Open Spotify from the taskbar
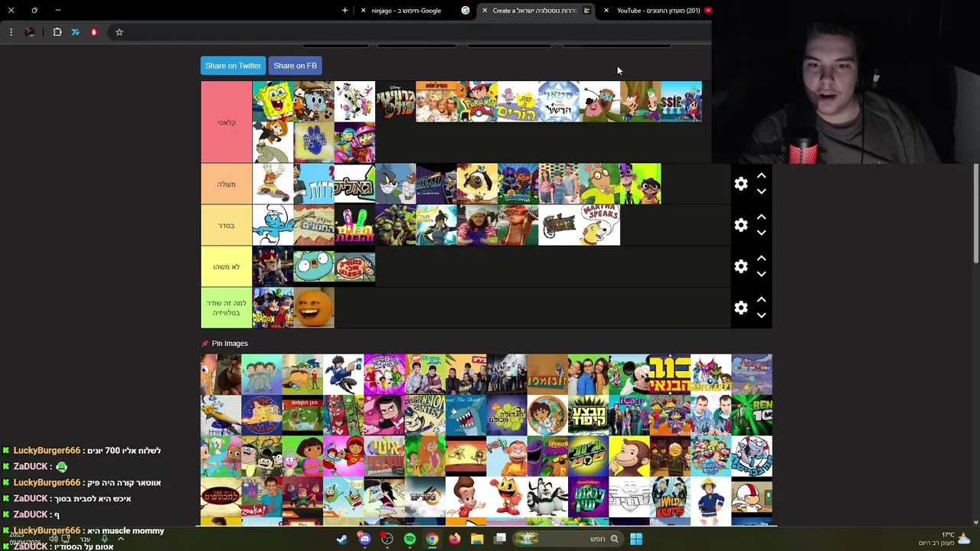 click(410, 539)
